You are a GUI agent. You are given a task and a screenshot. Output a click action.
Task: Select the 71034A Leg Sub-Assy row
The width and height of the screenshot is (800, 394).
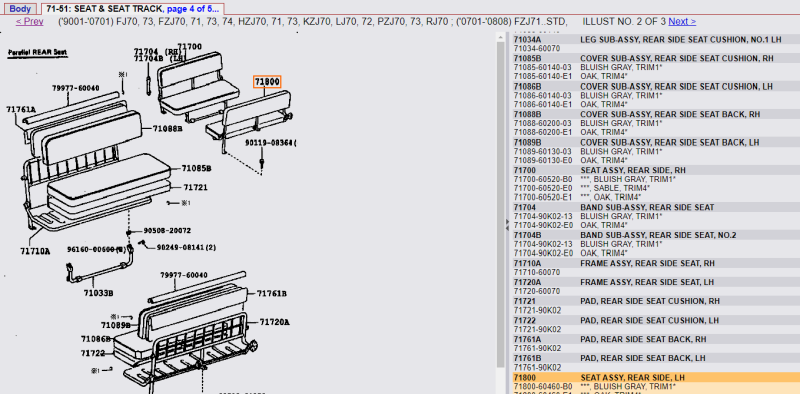[656, 39]
